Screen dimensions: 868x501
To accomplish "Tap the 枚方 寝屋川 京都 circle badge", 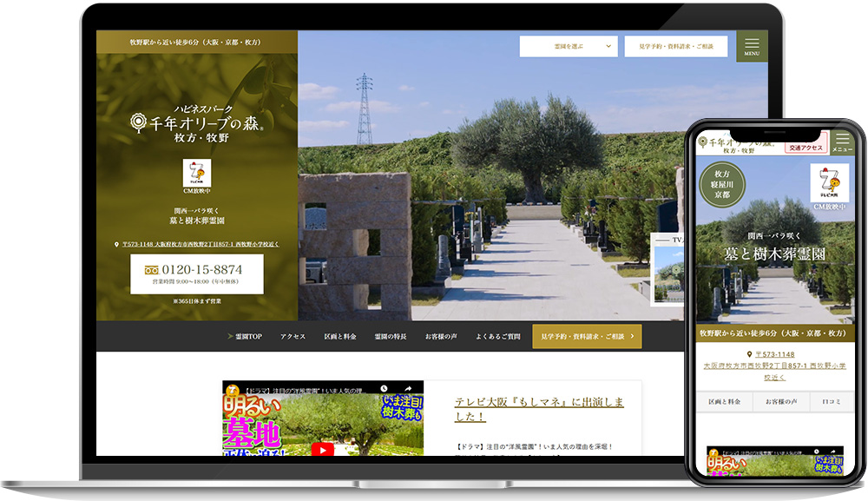I will click(722, 184).
